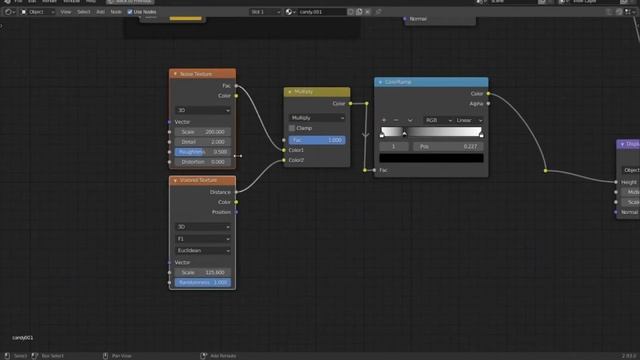Open the RGB color mode dropdown
This screenshot has height=360, width=640.
(x=438, y=120)
